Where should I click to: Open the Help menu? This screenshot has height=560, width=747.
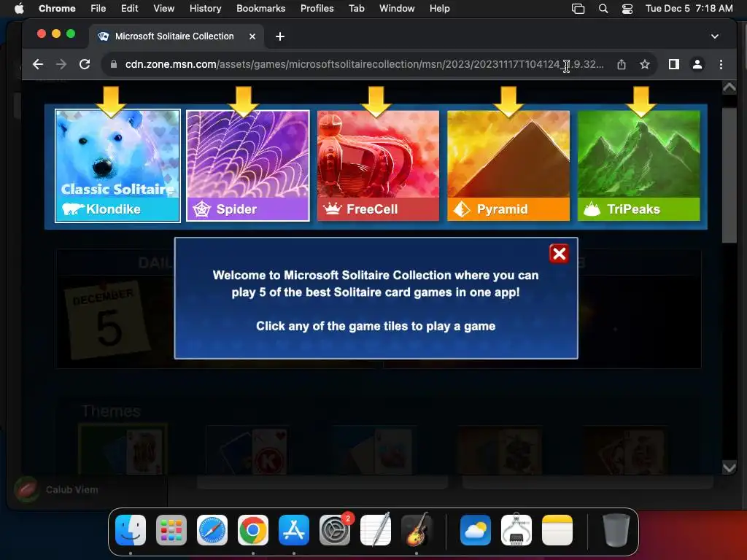[x=439, y=8]
